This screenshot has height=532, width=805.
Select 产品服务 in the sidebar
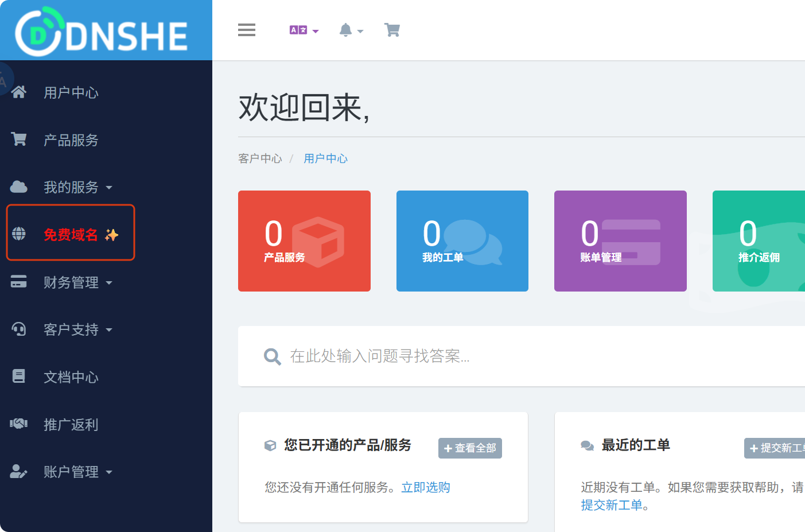[x=71, y=140]
